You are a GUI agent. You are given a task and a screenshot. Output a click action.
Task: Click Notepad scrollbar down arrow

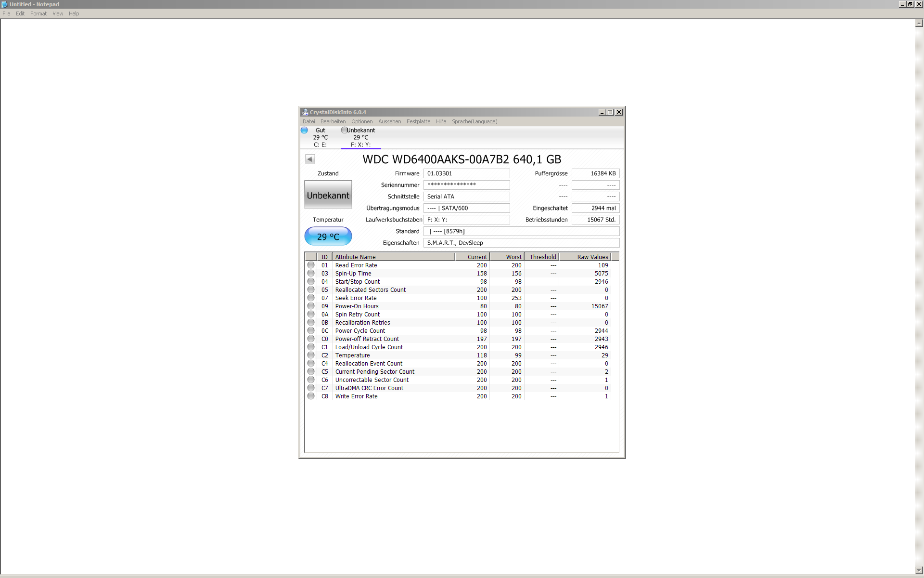[919, 570]
